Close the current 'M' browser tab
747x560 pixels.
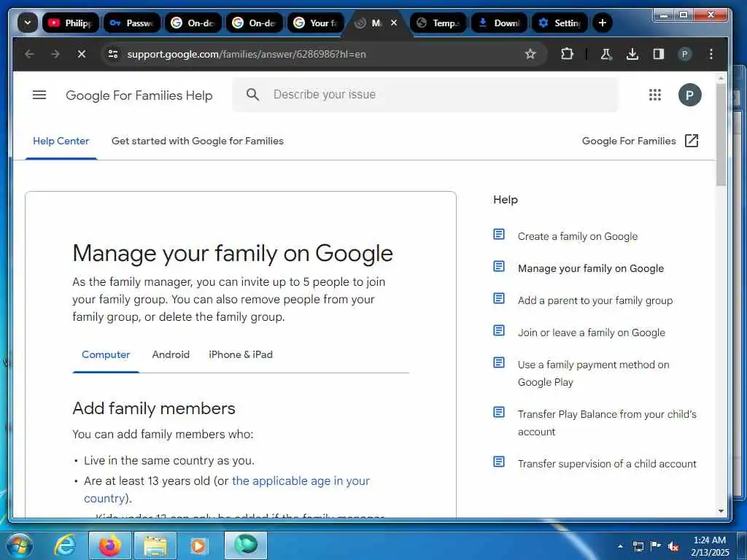pos(394,23)
